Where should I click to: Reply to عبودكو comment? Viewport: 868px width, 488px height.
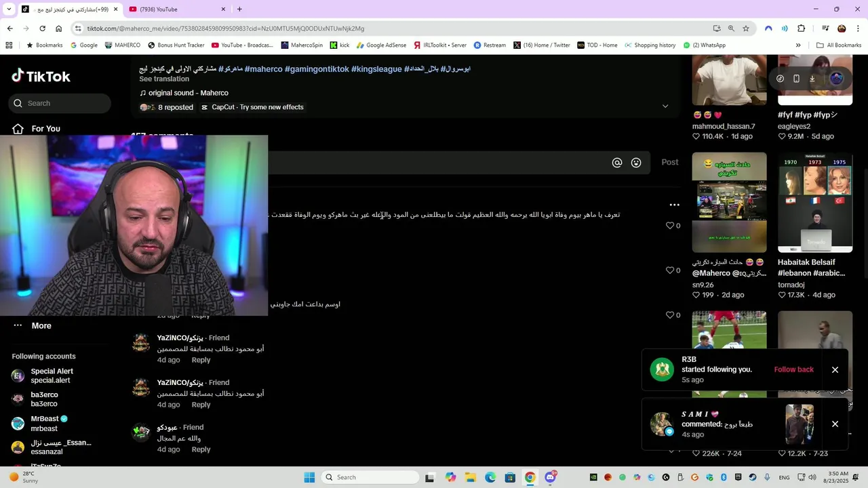[201, 449]
